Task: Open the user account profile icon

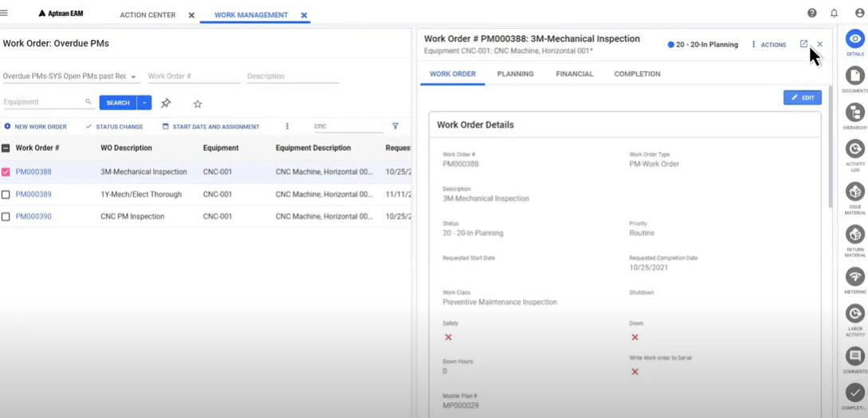Action: 860,14
